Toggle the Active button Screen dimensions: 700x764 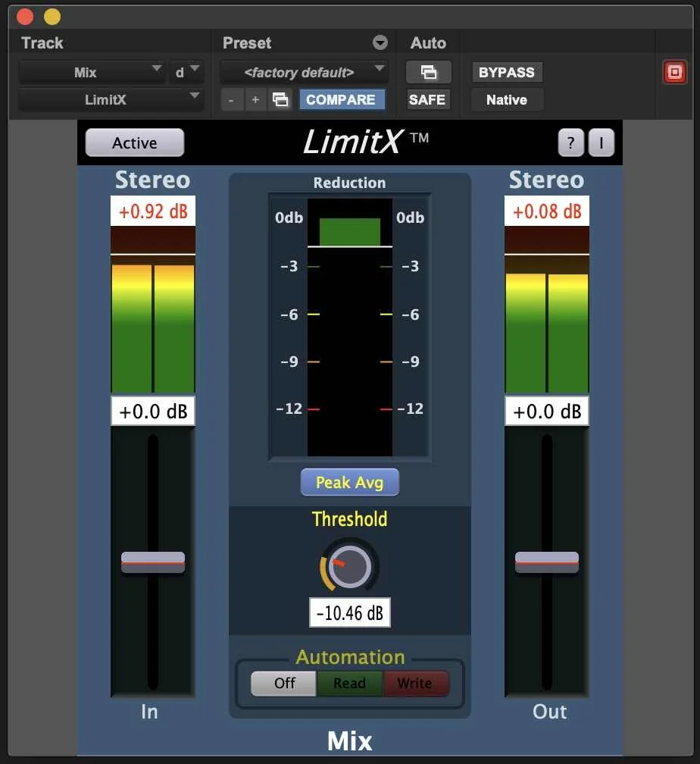135,142
